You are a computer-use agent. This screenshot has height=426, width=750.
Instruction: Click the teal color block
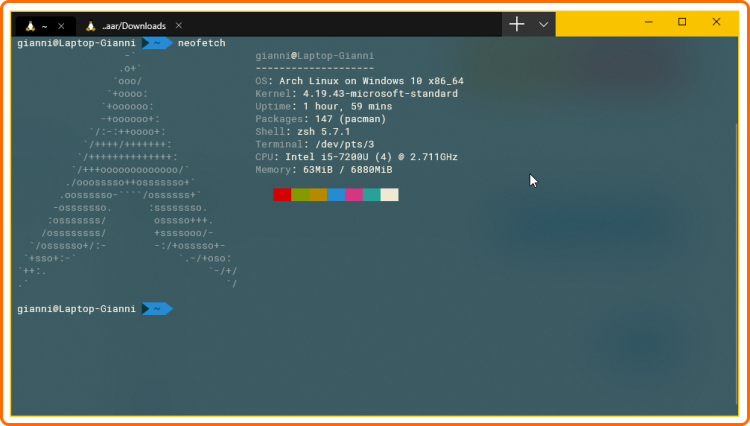tap(372, 195)
